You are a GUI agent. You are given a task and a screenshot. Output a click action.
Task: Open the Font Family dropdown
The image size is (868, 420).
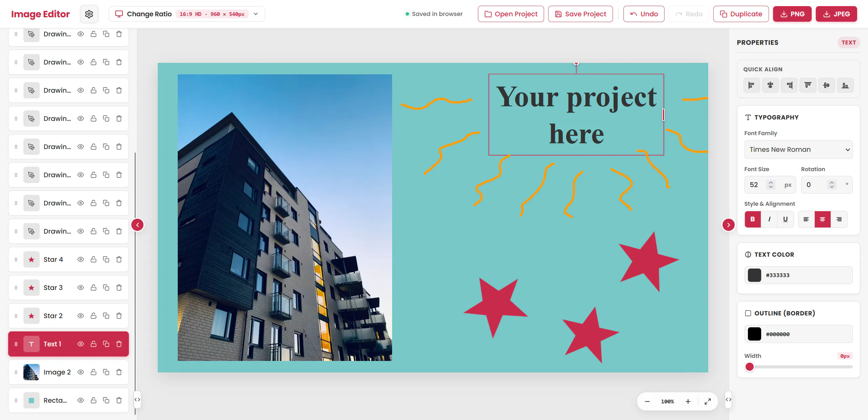798,149
